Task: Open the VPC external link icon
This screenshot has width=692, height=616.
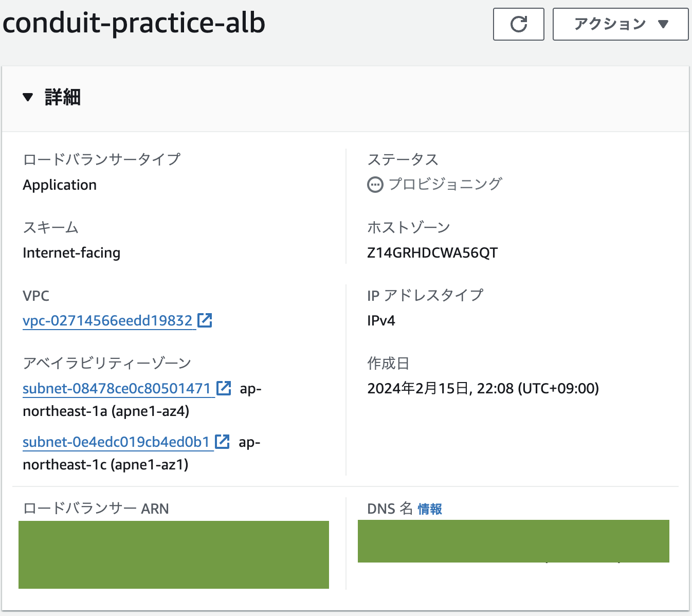Action: [205, 319]
